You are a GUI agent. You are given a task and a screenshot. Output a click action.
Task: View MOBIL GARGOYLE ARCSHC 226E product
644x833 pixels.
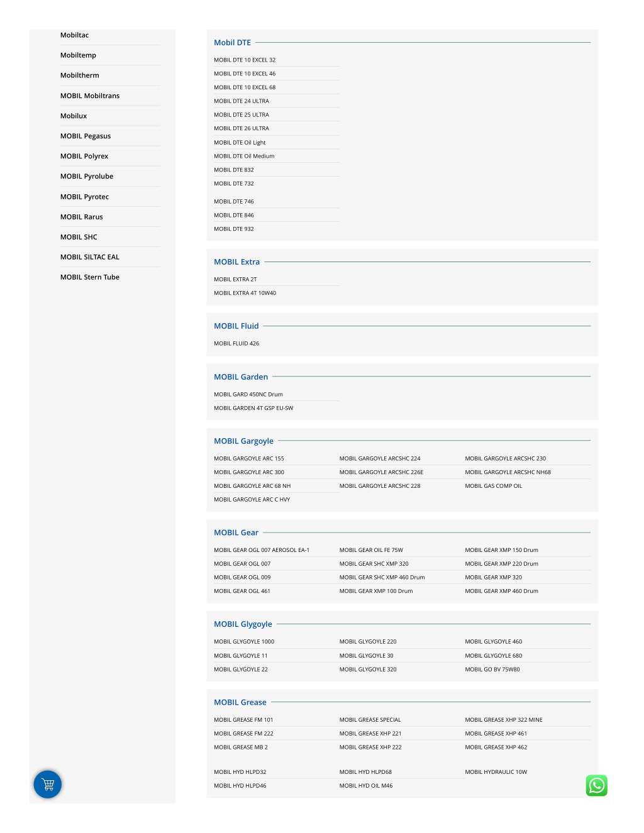[x=381, y=472]
